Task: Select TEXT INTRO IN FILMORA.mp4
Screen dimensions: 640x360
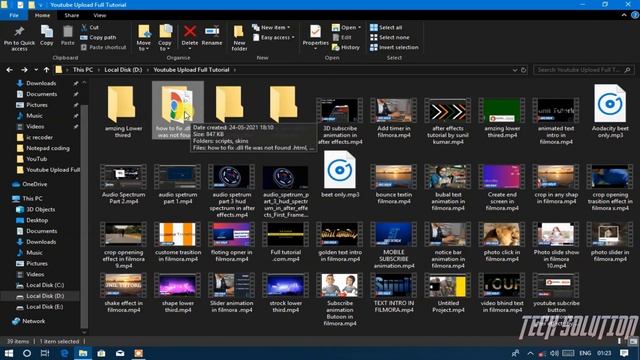Action: pos(393,293)
